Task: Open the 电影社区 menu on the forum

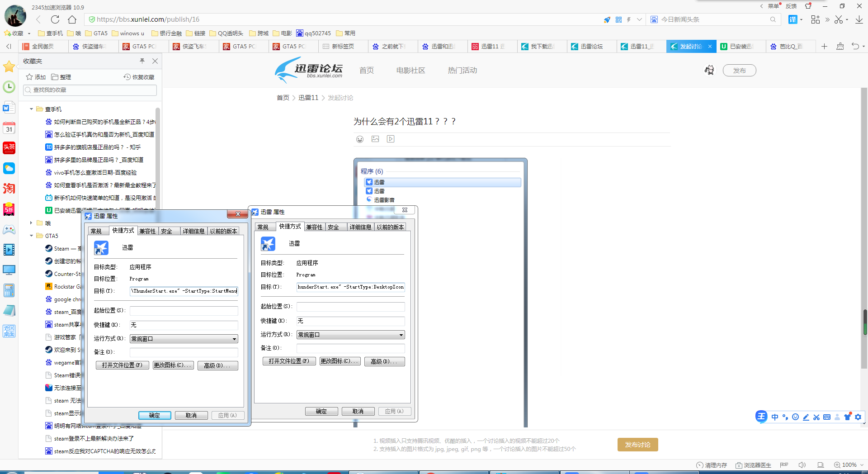Action: coord(410,70)
